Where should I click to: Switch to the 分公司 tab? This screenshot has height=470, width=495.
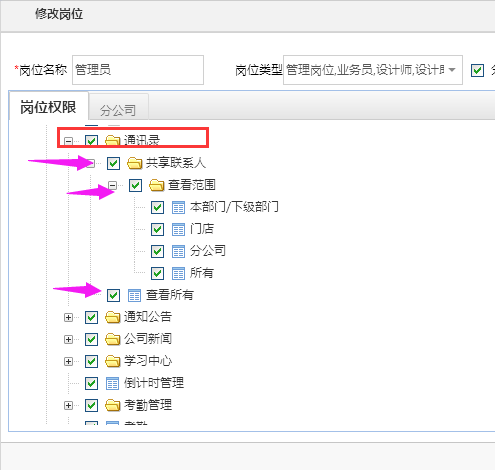point(118,110)
